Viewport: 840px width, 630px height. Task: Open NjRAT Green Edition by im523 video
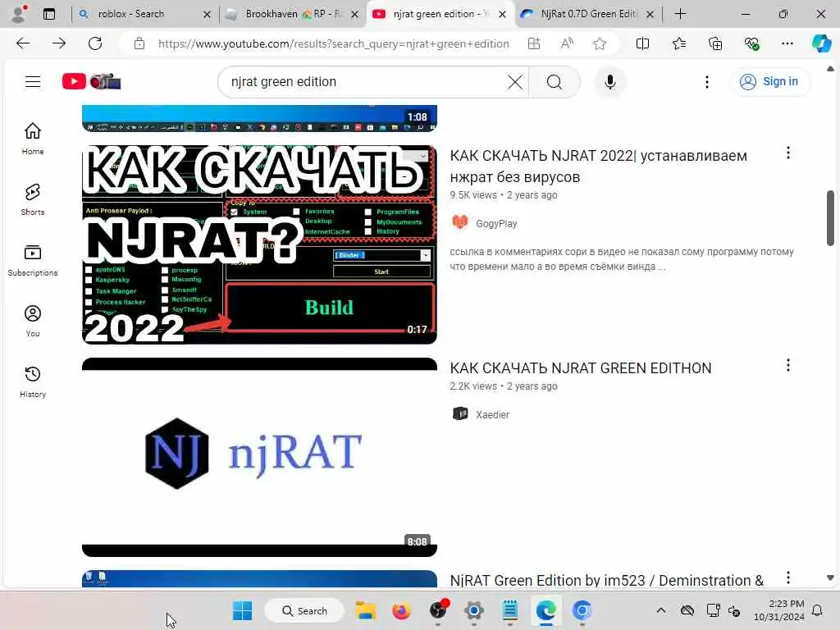607,580
